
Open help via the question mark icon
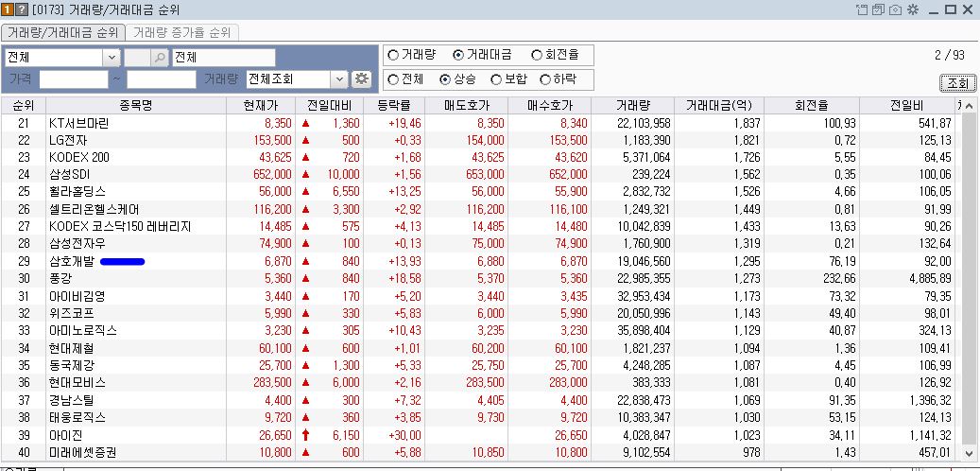(x=21, y=9)
